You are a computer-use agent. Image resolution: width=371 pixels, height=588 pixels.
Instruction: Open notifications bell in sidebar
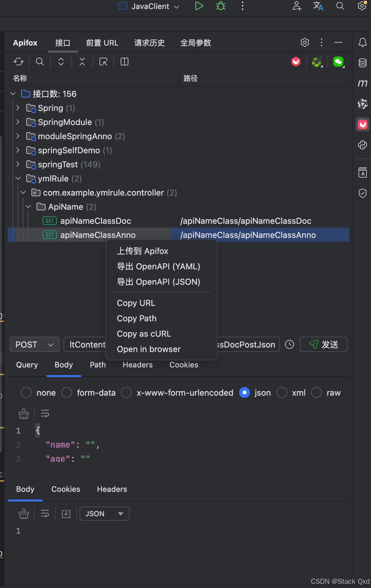coord(363,42)
